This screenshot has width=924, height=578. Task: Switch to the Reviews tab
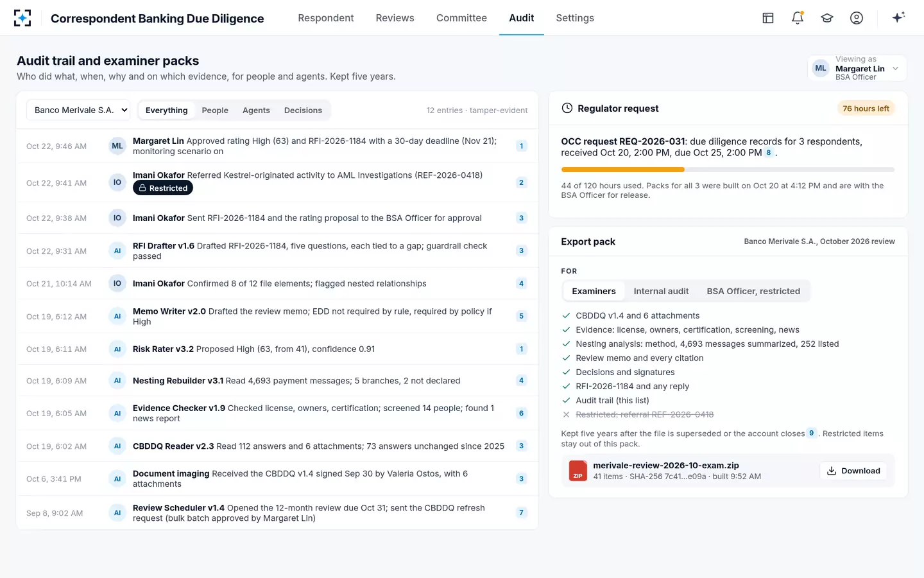pos(395,18)
